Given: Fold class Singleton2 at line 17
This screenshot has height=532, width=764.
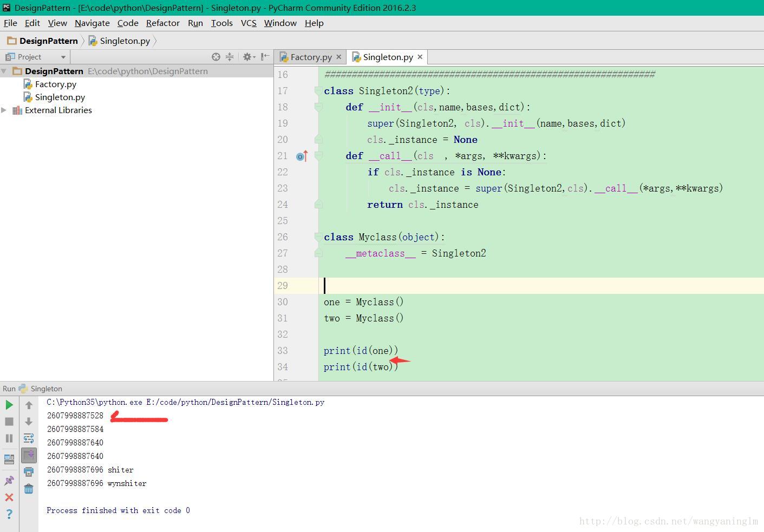Looking at the screenshot, I should (318, 91).
